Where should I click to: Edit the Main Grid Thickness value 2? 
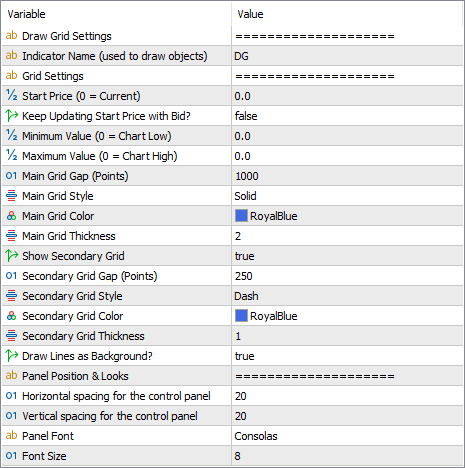347,236
